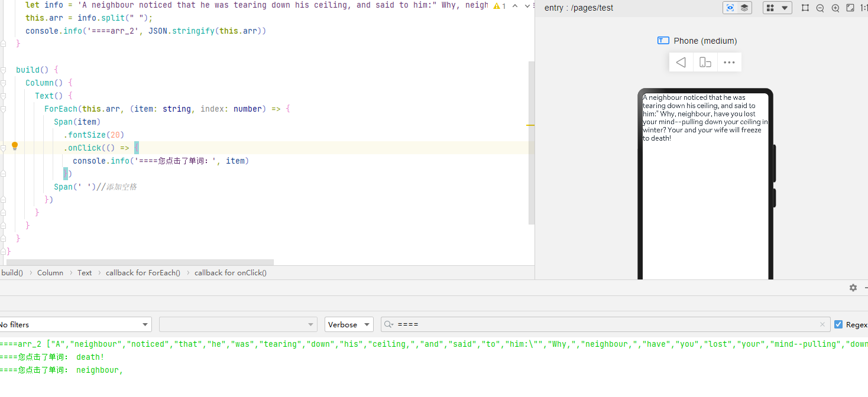Zoom out the previewer with the minus magnifier
This screenshot has width=868, height=397.
point(820,8)
